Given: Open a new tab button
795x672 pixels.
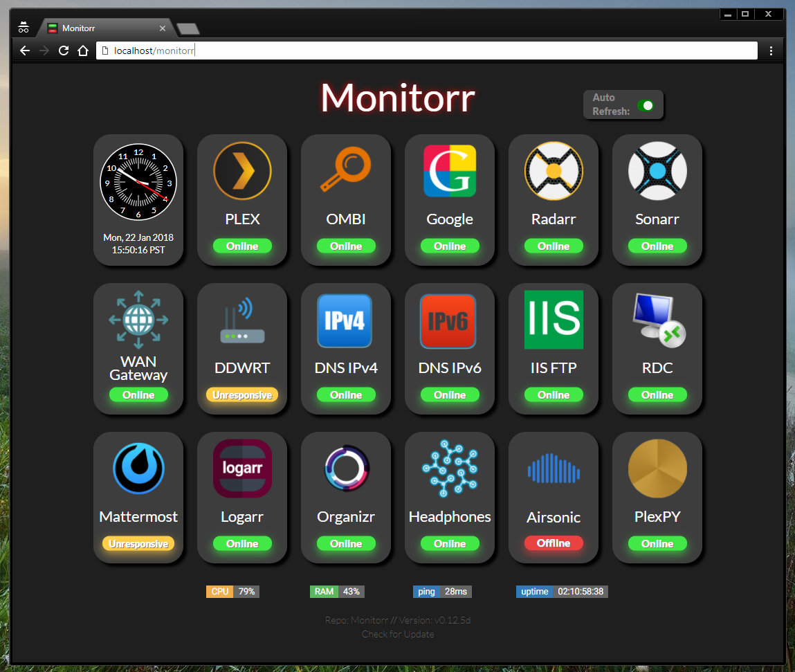Looking at the screenshot, I should click(x=188, y=29).
